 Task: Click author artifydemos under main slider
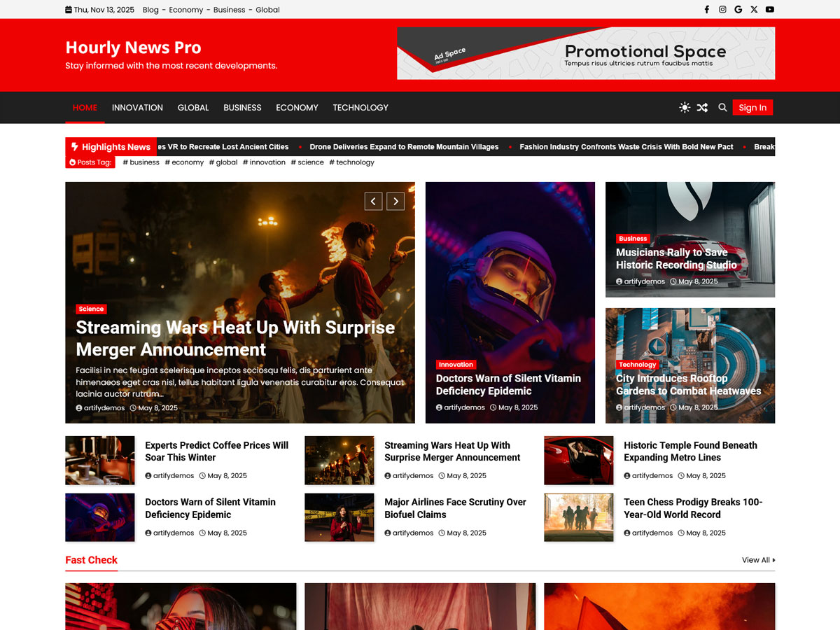[100, 408]
